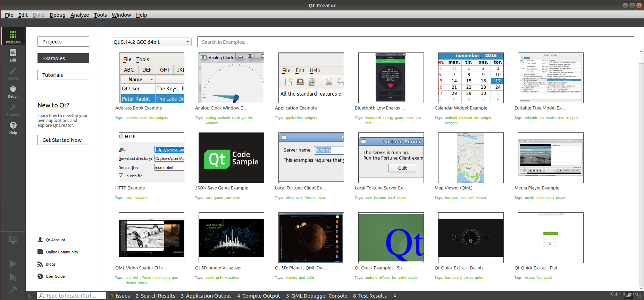
Task: Switch to Debug mode
Action: (13, 91)
